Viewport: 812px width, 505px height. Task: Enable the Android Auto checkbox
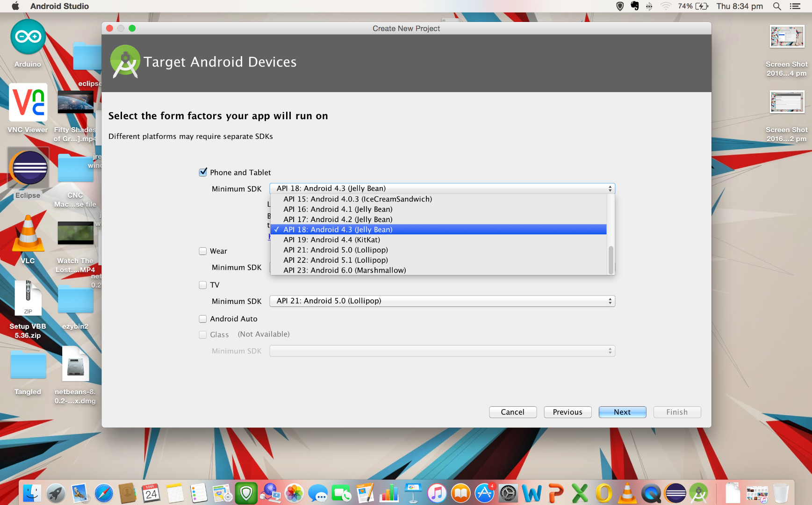203,319
